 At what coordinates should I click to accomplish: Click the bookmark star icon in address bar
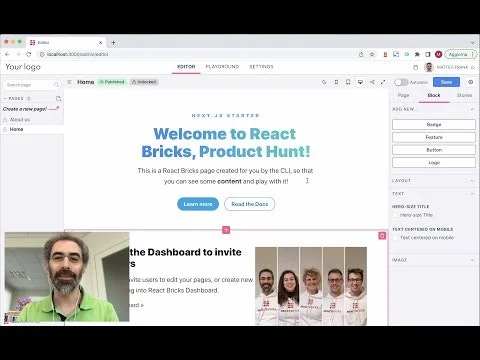click(372, 54)
